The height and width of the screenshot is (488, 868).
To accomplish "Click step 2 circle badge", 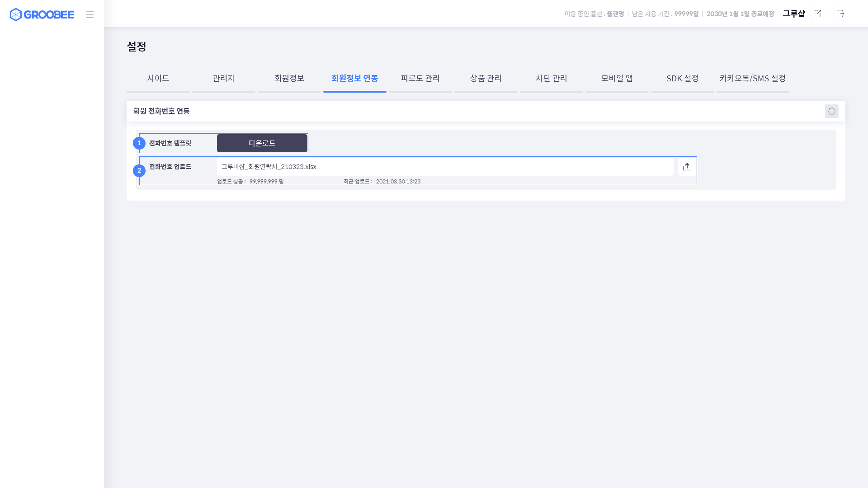I will [x=139, y=171].
